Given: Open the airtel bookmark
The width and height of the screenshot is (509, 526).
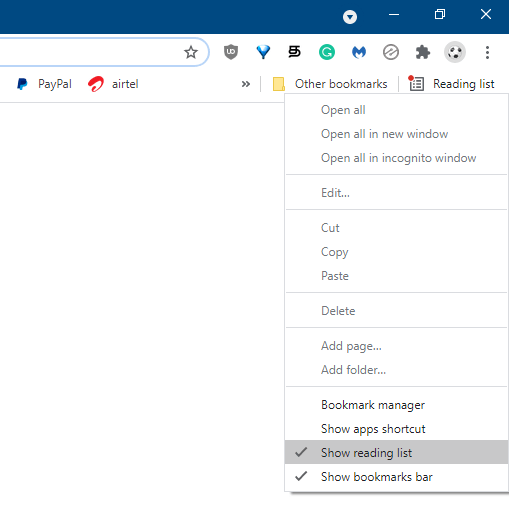Looking at the screenshot, I should point(113,84).
